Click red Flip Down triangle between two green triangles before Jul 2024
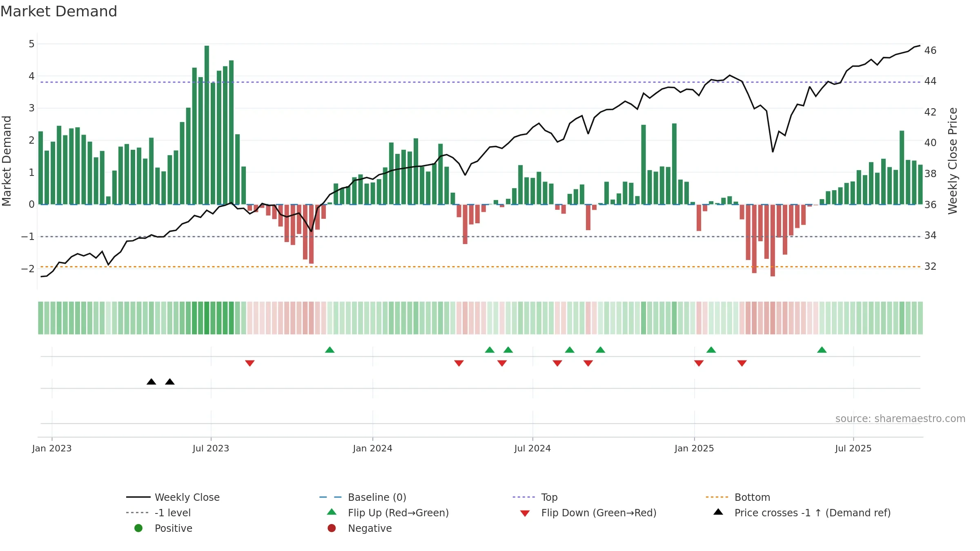Viewport: 980px width, 551px height. coord(502,363)
